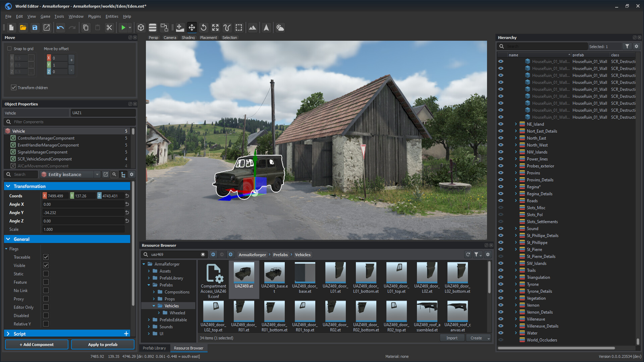This screenshot has width=644, height=362.
Task: Click the Apply to prefab button
Action: 103,344
